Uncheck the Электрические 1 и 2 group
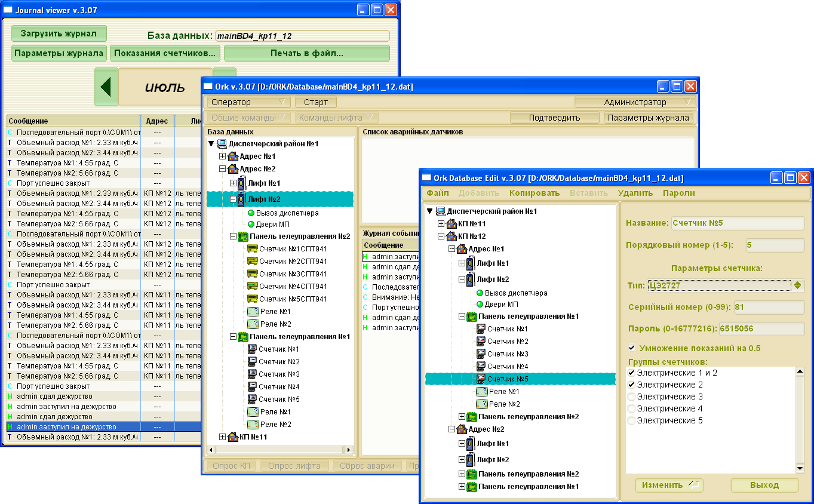The width and height of the screenshot is (814, 504). 631,373
